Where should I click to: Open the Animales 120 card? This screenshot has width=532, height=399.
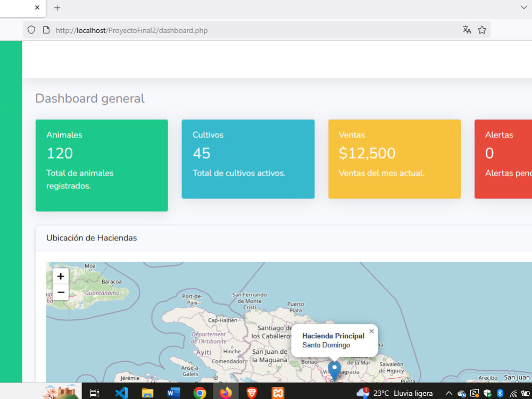tap(102, 165)
